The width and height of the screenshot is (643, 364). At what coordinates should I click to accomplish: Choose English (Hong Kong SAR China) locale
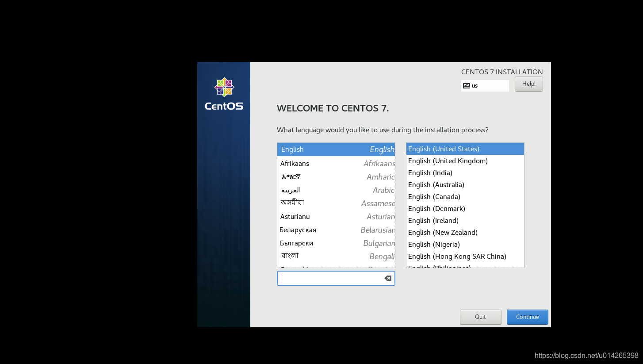coord(465,257)
